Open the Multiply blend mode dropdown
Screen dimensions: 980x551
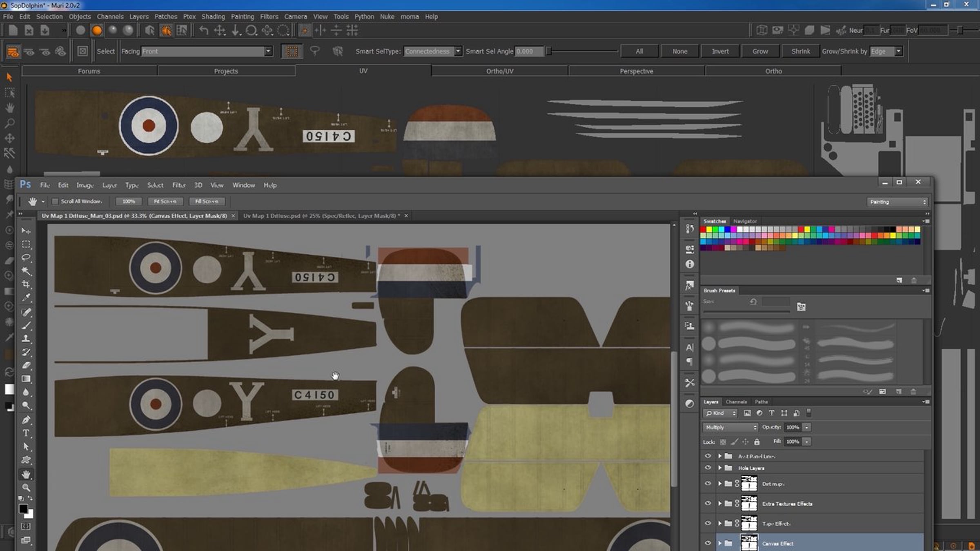coord(730,427)
